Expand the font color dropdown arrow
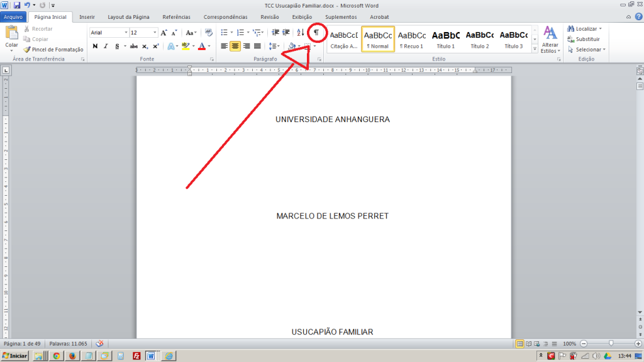 click(x=209, y=46)
